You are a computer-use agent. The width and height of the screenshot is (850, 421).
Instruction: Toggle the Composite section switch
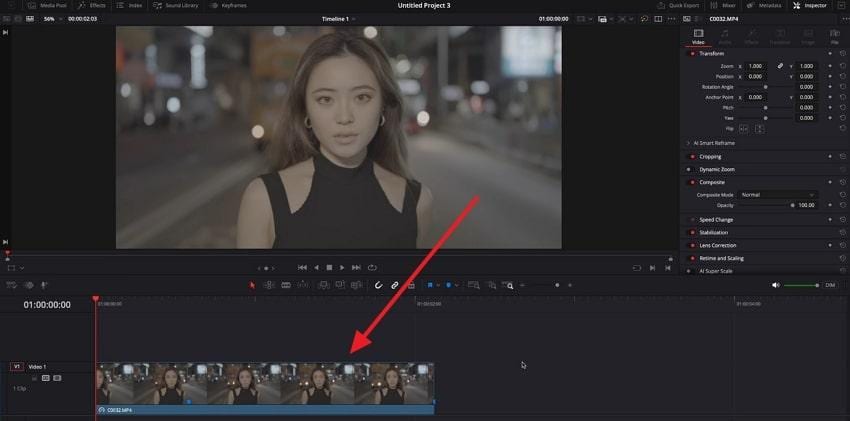pos(692,183)
